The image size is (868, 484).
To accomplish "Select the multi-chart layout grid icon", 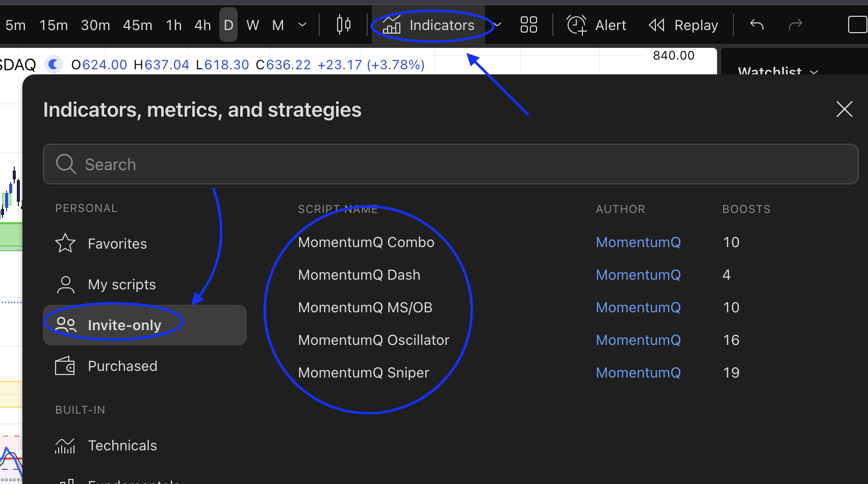I will pyautogui.click(x=528, y=24).
